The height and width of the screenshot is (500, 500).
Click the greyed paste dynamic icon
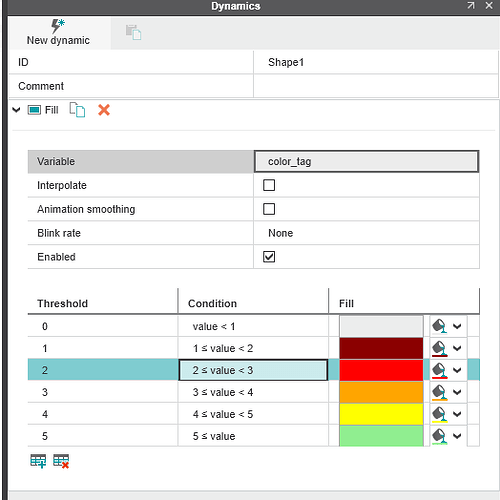[133, 32]
